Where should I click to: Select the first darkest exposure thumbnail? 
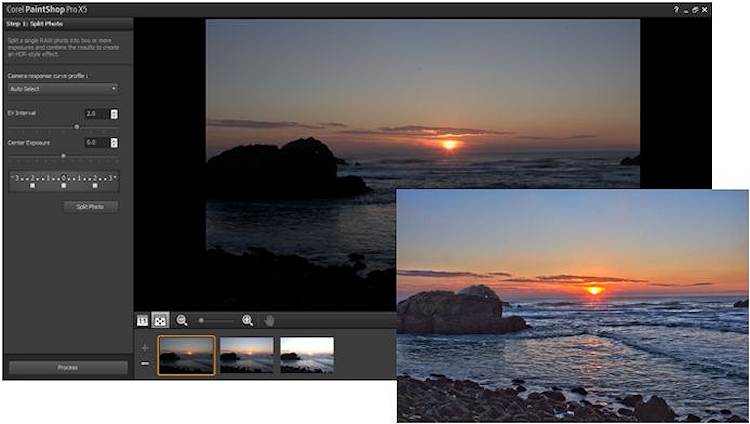click(186, 355)
